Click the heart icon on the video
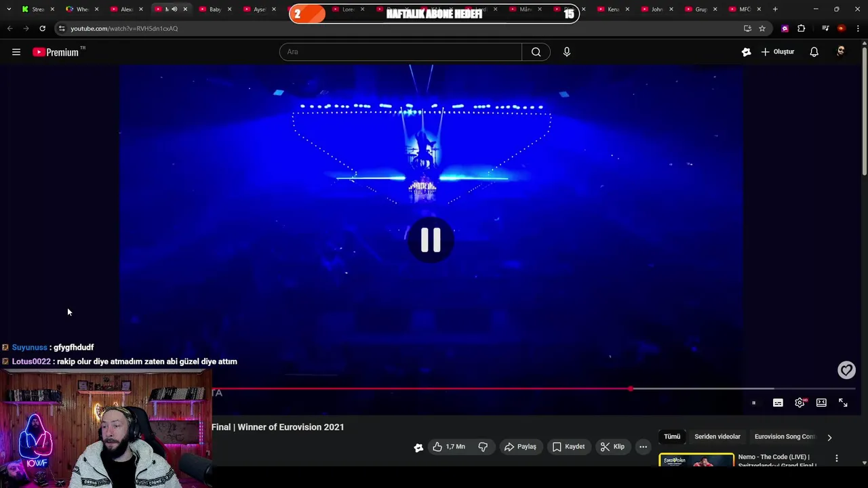868x488 pixels. 846,370
